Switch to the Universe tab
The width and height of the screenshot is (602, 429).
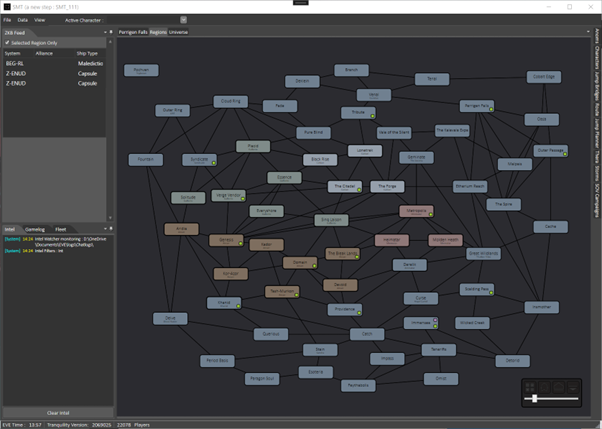(x=178, y=32)
